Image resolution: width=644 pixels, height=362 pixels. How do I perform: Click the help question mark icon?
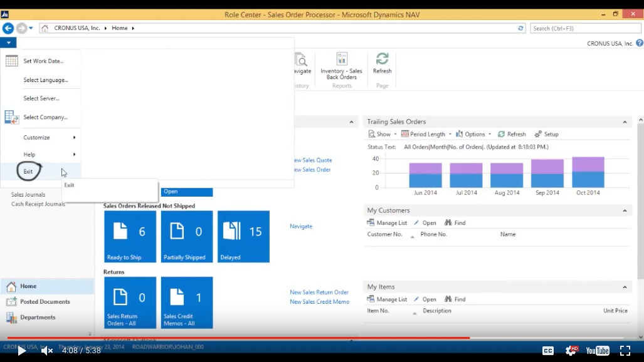coord(640,43)
